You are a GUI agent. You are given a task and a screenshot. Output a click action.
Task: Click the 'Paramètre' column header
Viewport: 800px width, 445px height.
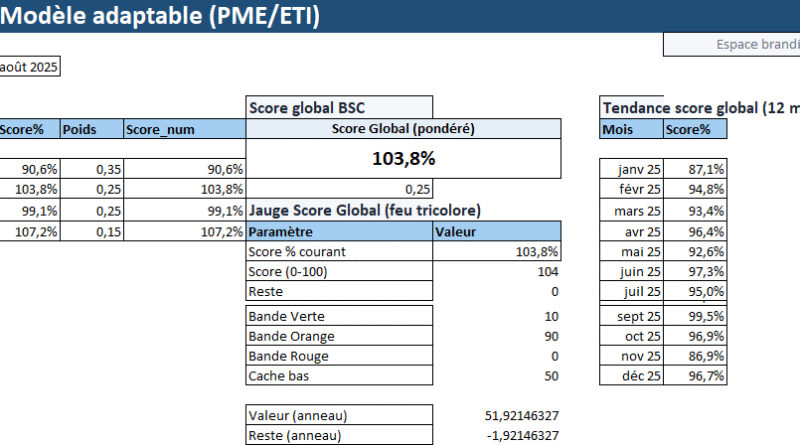coord(339,232)
